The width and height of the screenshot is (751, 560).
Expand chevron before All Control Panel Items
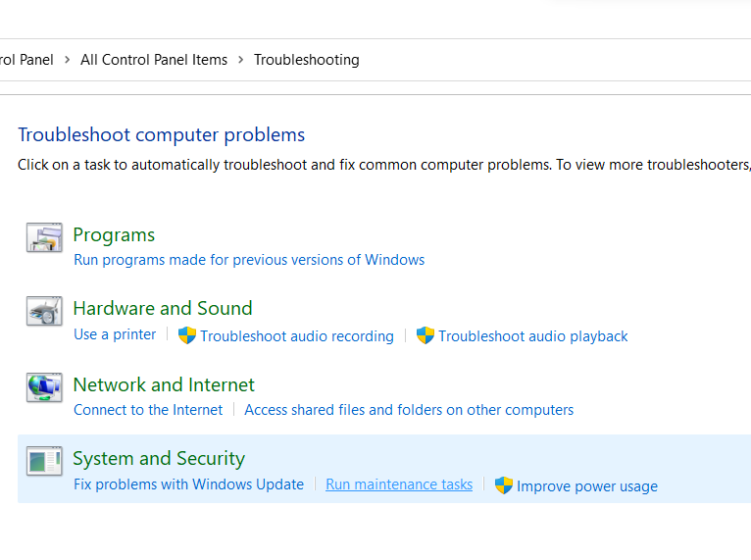tap(67, 60)
